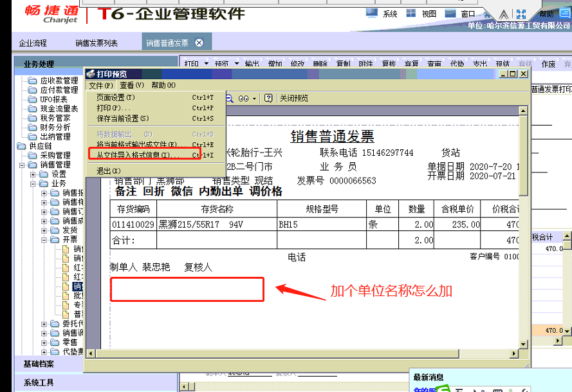Screen dimensions: 572x392
Task: Click 删除 in the main toolbar
Action: tap(320, 64)
